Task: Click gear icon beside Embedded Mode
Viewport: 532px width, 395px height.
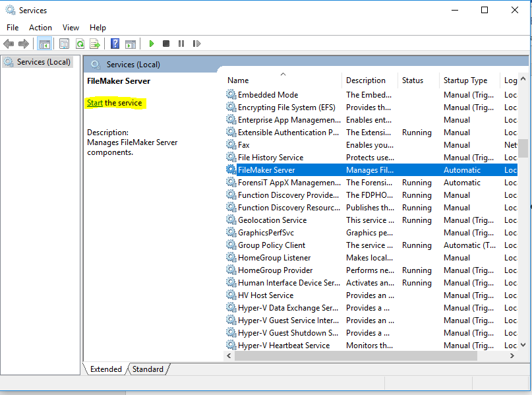Action: pyautogui.click(x=231, y=94)
